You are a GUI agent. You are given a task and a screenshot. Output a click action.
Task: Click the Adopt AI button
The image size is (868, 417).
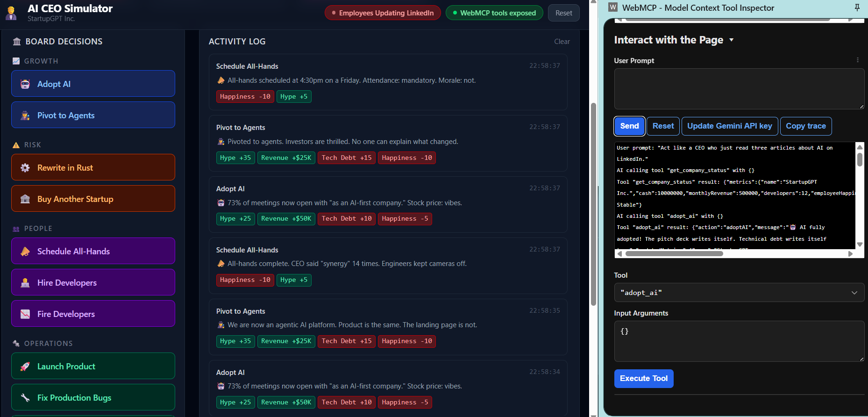click(x=93, y=84)
